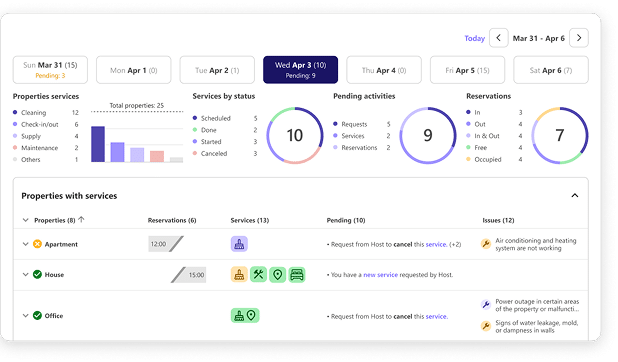This screenshot has width=618, height=362.
Task: Go to the next week
Action: pyautogui.click(x=579, y=38)
